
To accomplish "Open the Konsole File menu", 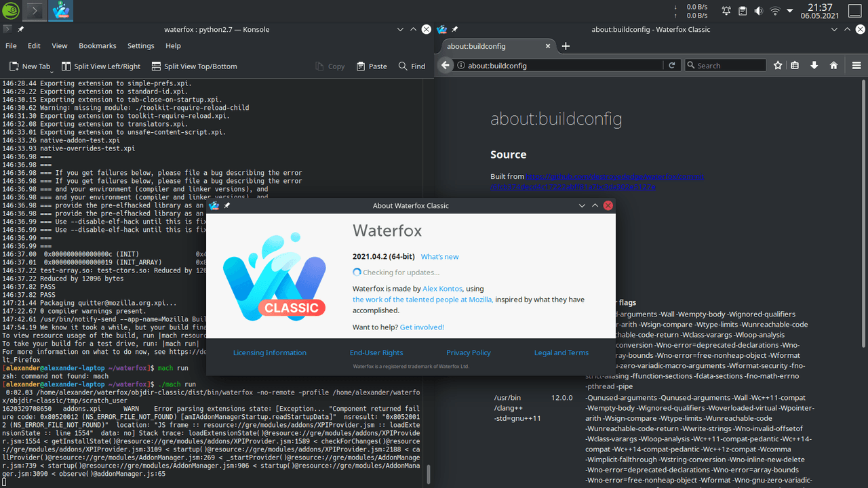I will point(11,45).
